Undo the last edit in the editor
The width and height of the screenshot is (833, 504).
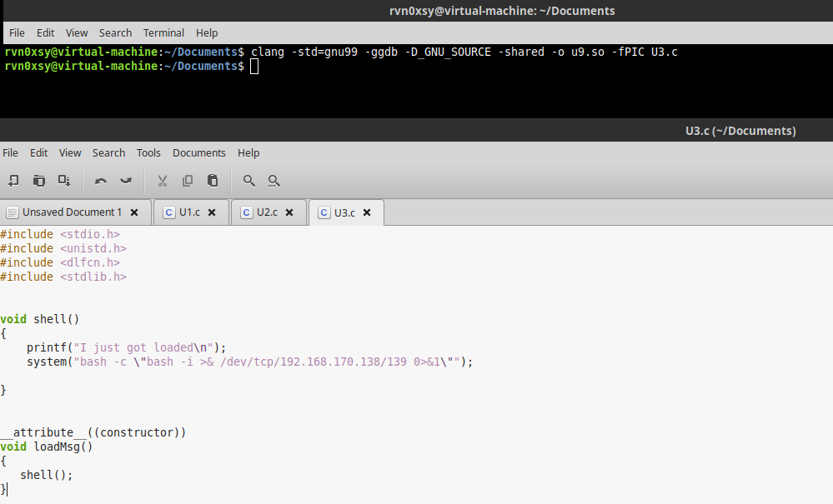coord(100,181)
